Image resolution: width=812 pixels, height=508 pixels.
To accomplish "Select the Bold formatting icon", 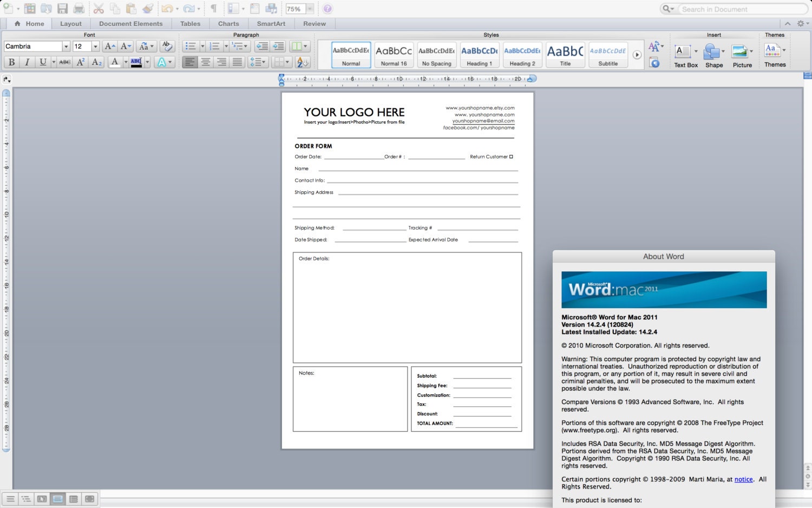I will [11, 62].
